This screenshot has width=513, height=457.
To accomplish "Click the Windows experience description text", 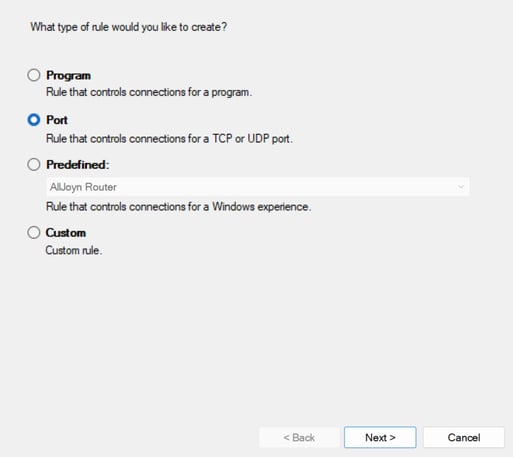I will tap(178, 207).
